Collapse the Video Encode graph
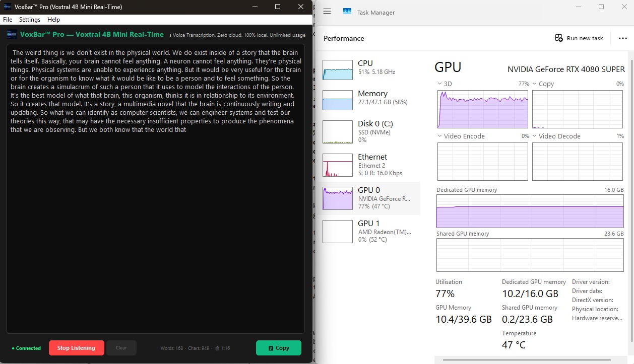 click(440, 136)
